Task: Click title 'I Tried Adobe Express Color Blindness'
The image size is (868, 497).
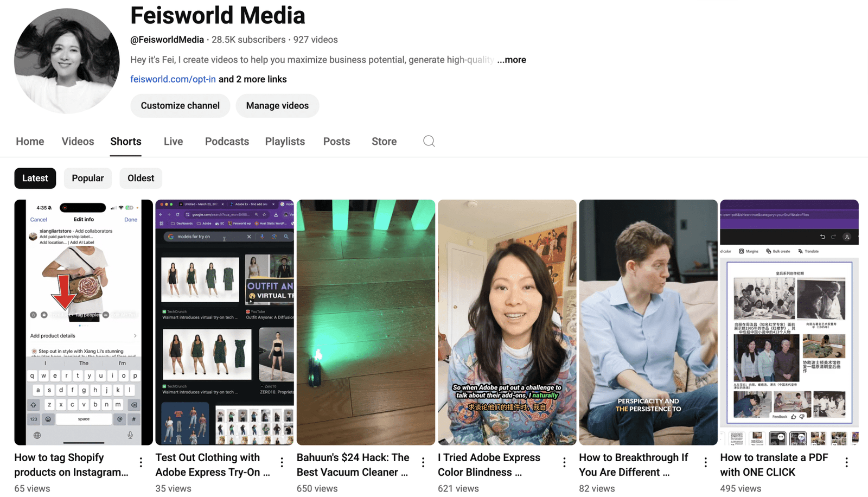Action: click(489, 465)
